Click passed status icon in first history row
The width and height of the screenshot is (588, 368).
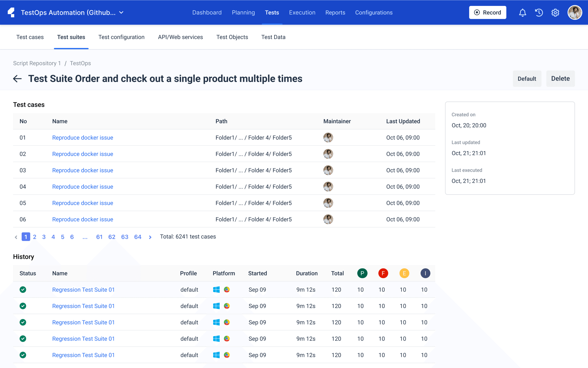pos(23,289)
